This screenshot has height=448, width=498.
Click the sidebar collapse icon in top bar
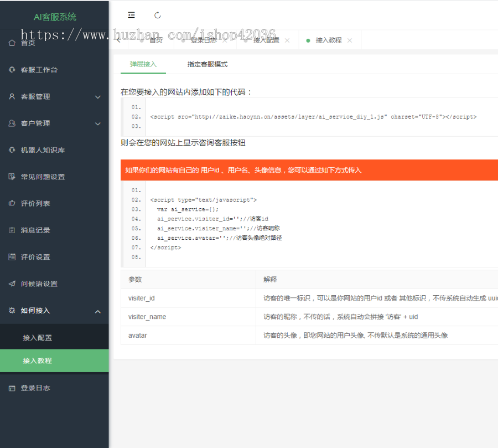click(131, 15)
